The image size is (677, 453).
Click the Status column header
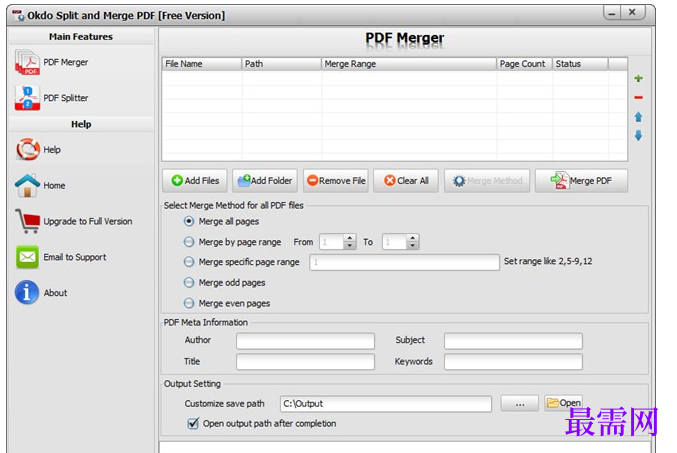580,64
